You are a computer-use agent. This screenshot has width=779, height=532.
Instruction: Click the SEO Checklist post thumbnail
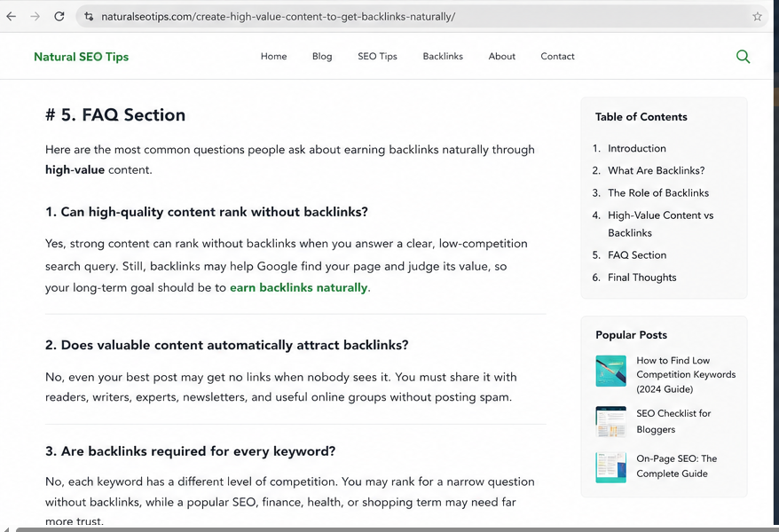(611, 422)
